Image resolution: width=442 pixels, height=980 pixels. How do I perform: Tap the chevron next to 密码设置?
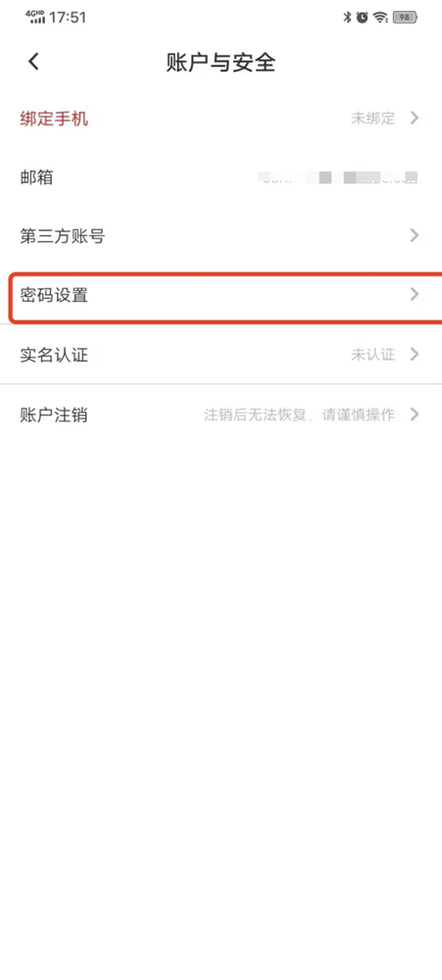414,294
